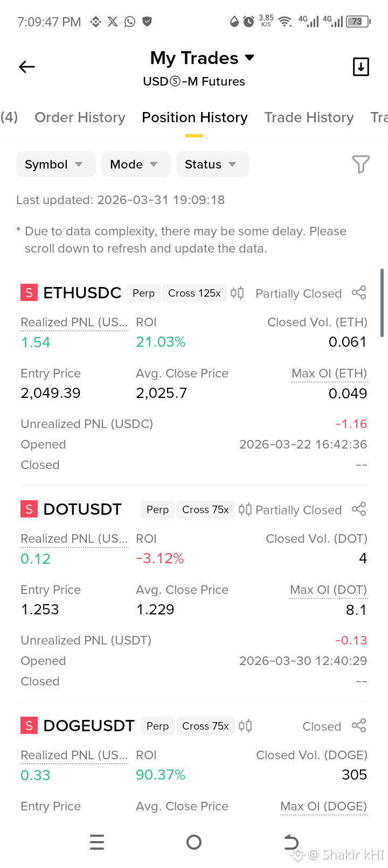Click the vertical scrollbar indicator
The image size is (388, 868).
point(382,303)
